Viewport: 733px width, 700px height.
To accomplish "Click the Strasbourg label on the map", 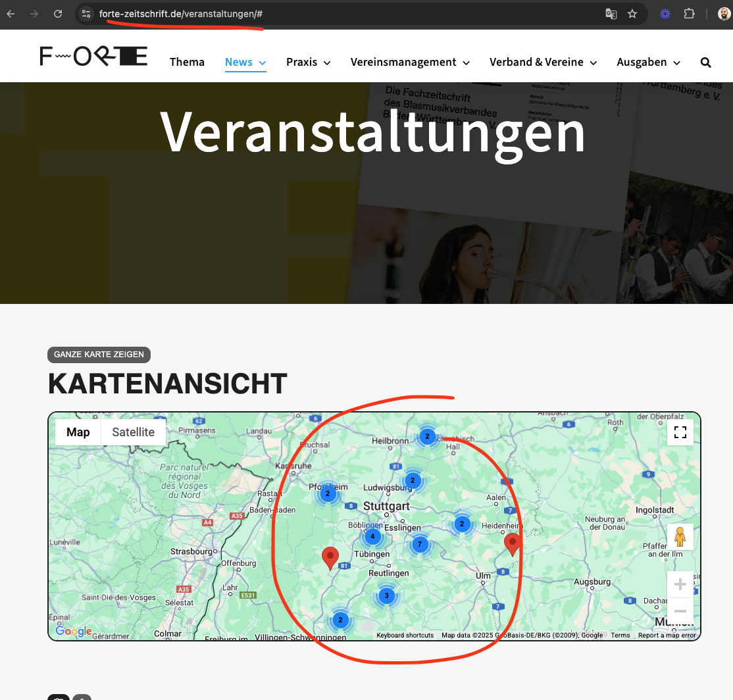I will pos(191,551).
